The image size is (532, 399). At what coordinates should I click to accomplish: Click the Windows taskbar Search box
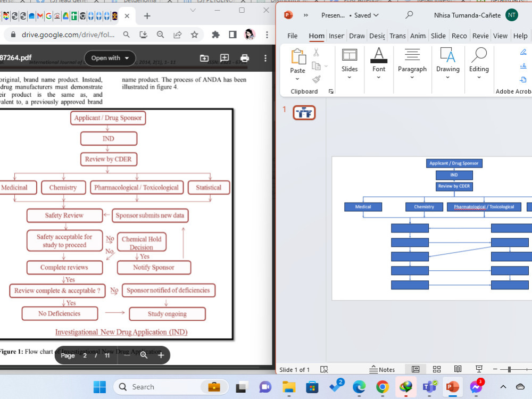tap(171, 387)
